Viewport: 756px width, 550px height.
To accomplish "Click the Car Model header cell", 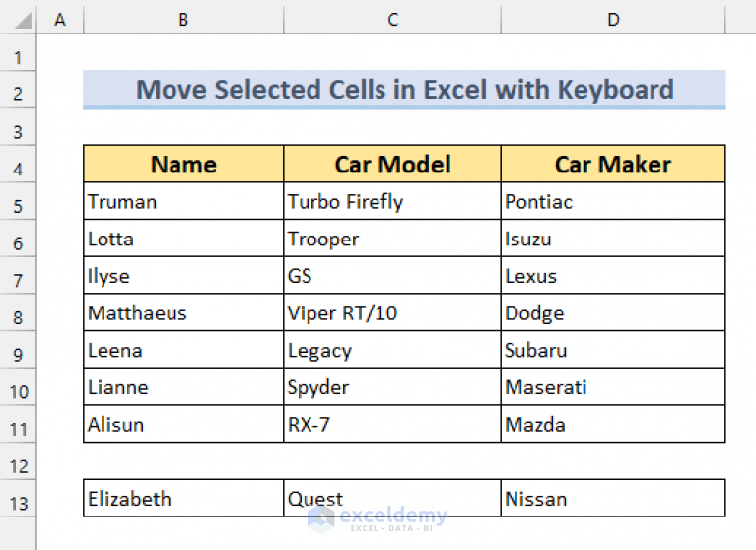I will (x=392, y=165).
